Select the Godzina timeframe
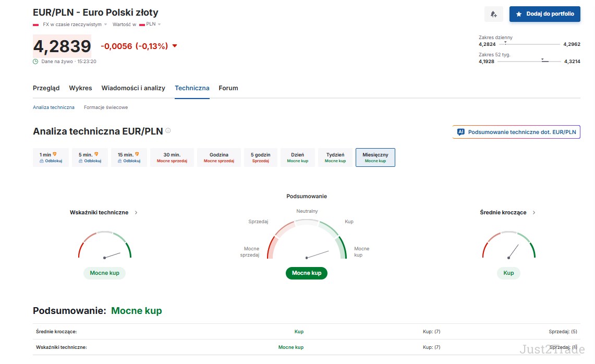Viewport: 595px width, 364px height. (x=219, y=157)
